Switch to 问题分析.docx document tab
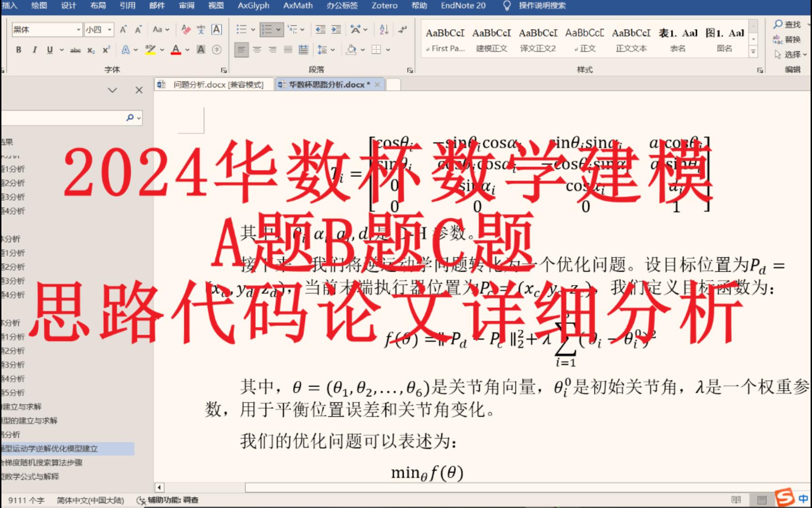Viewport: 812px width, 508px height. pos(214,85)
